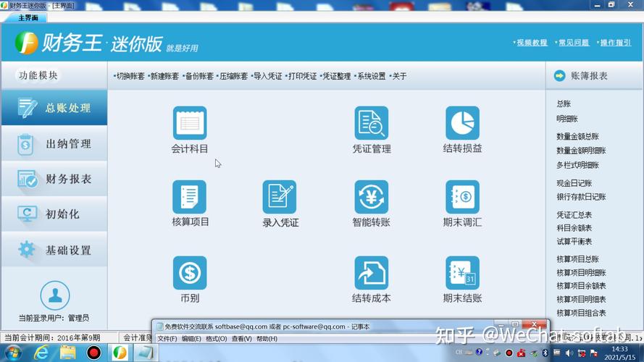This screenshot has height=362, width=644.
Task: Click the red record button in taskbar
Action: (x=93, y=353)
